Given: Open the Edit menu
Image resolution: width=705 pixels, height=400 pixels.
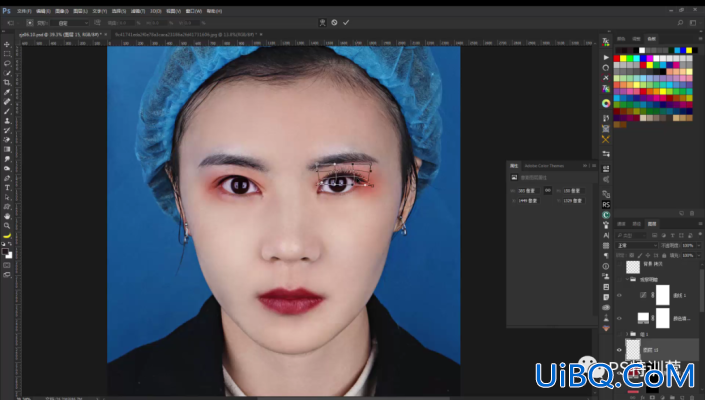Looking at the screenshot, I should [x=43, y=11].
